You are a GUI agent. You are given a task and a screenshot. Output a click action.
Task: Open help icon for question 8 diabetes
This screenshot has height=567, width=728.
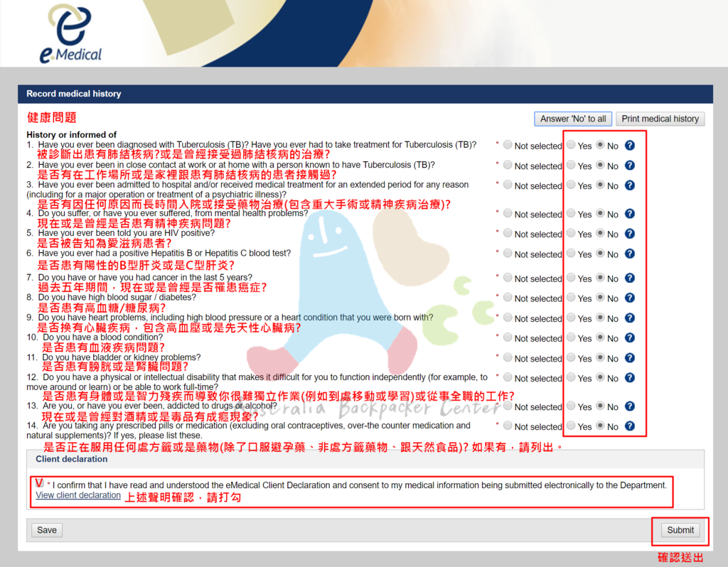(x=630, y=298)
